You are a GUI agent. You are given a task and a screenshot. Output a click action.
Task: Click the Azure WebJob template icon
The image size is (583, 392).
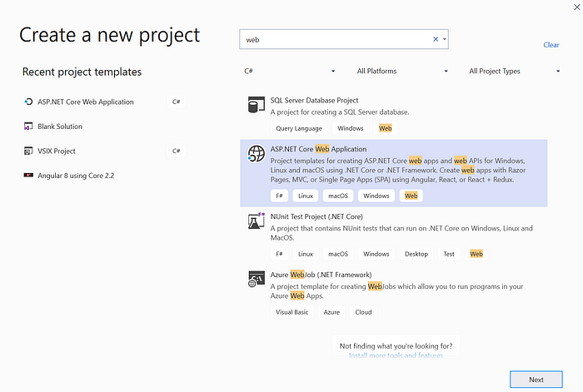(x=257, y=279)
